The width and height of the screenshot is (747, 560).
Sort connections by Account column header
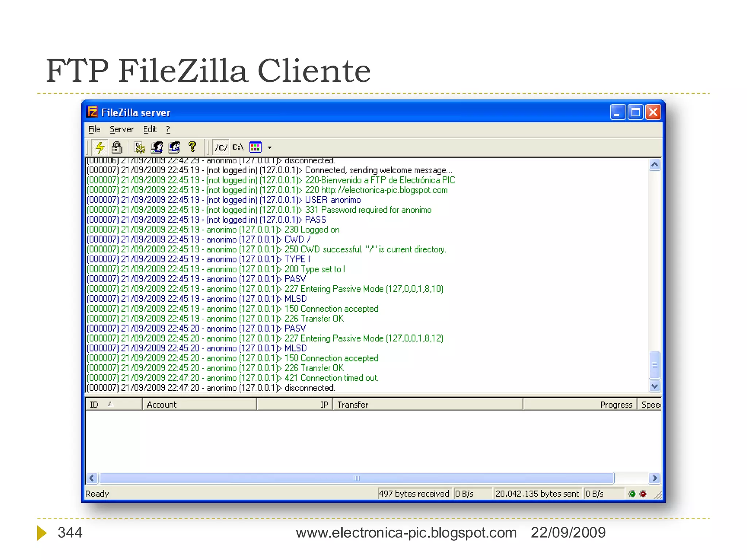(x=200, y=404)
